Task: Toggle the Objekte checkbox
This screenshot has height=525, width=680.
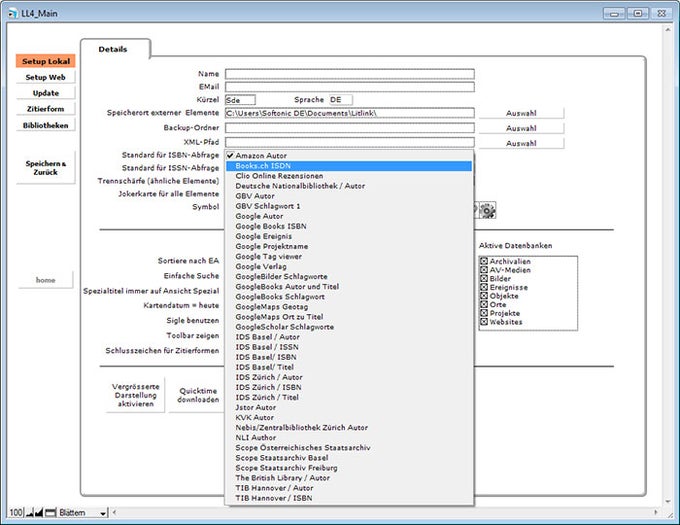Action: [484, 296]
